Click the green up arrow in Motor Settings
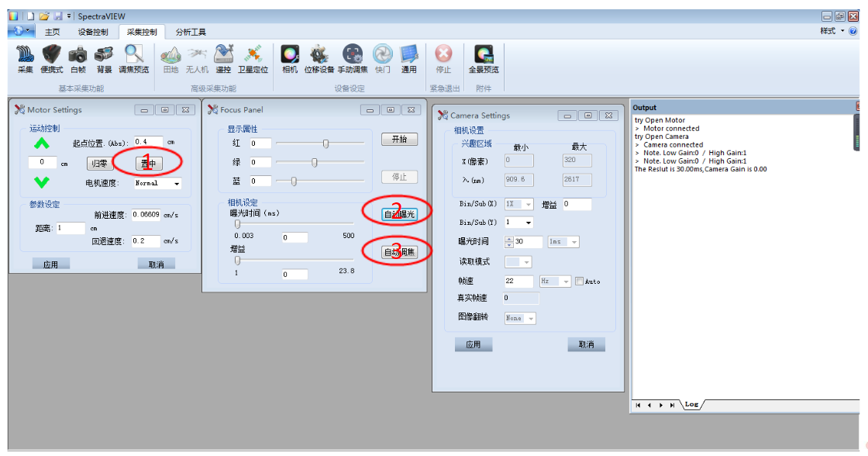Viewport: 868px width, 456px height. (x=42, y=143)
